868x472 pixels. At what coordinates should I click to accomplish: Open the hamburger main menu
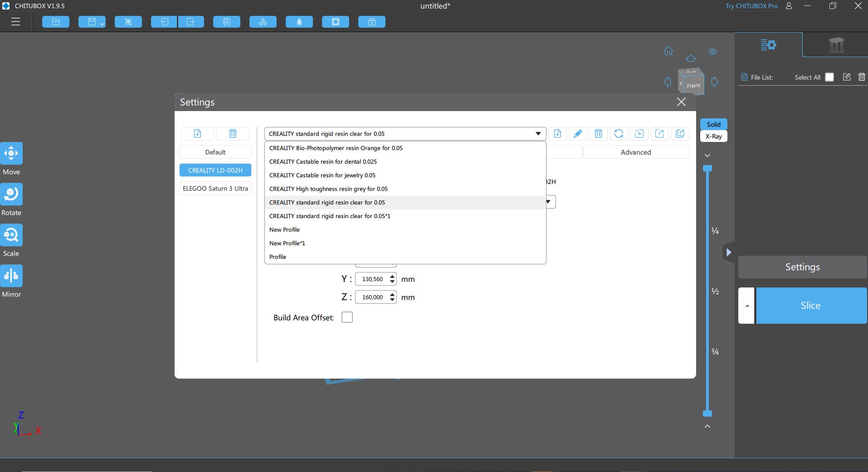pyautogui.click(x=16, y=22)
